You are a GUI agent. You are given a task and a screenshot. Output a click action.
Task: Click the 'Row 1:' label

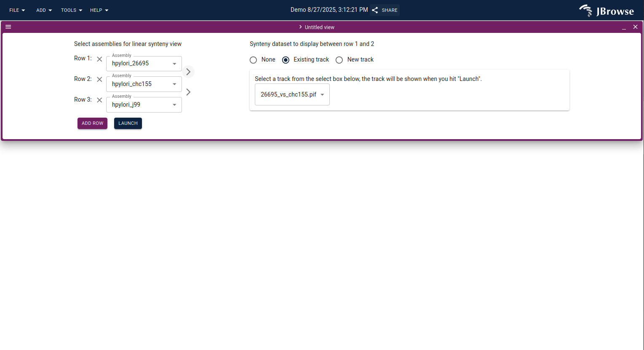click(x=83, y=58)
